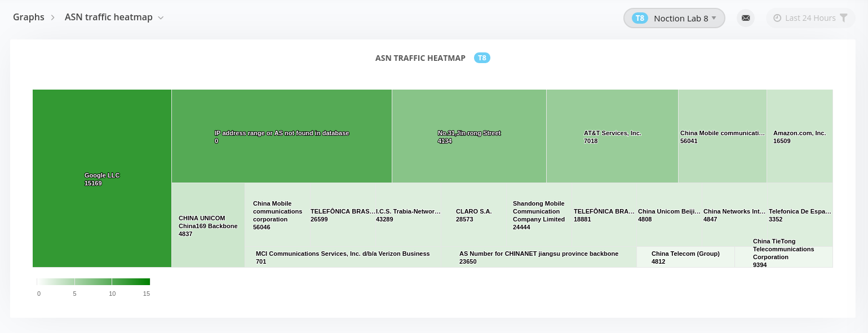The width and height of the screenshot is (868, 333).
Task: Select the CHINA UNICOM China169 Backbone tile
Action: (208, 225)
